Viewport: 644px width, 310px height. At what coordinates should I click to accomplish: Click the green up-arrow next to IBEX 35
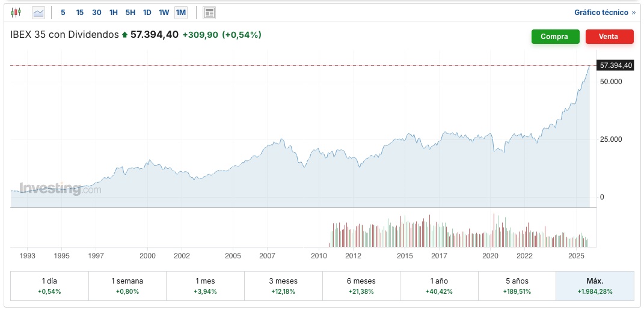[x=124, y=35]
